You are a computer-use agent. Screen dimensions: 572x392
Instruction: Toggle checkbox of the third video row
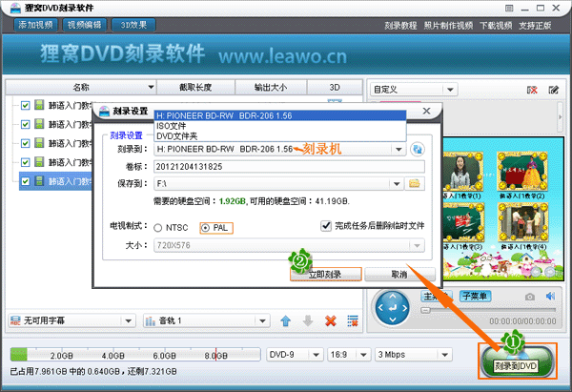click(x=25, y=143)
